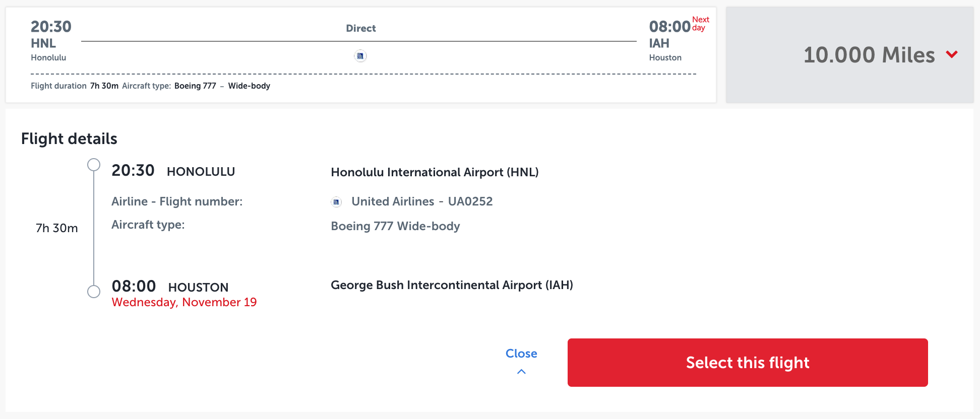Click the Direct route label
Screen dimensions: 980x419
click(361, 28)
